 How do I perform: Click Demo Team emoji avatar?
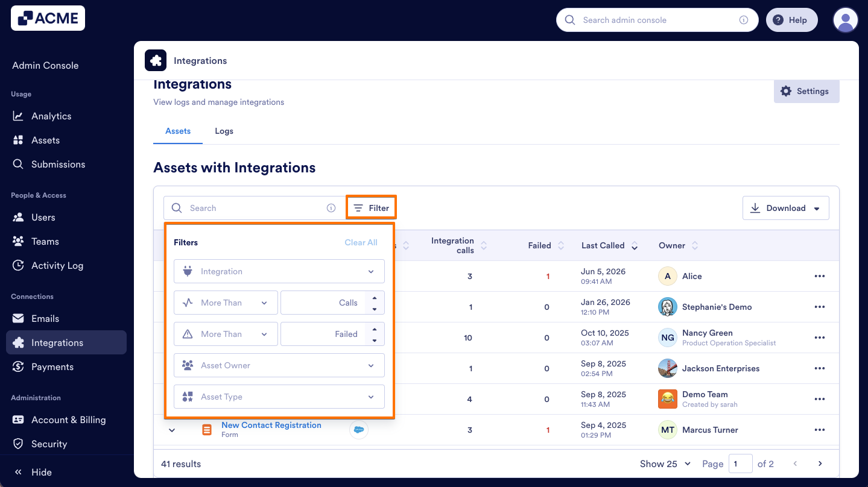click(667, 399)
